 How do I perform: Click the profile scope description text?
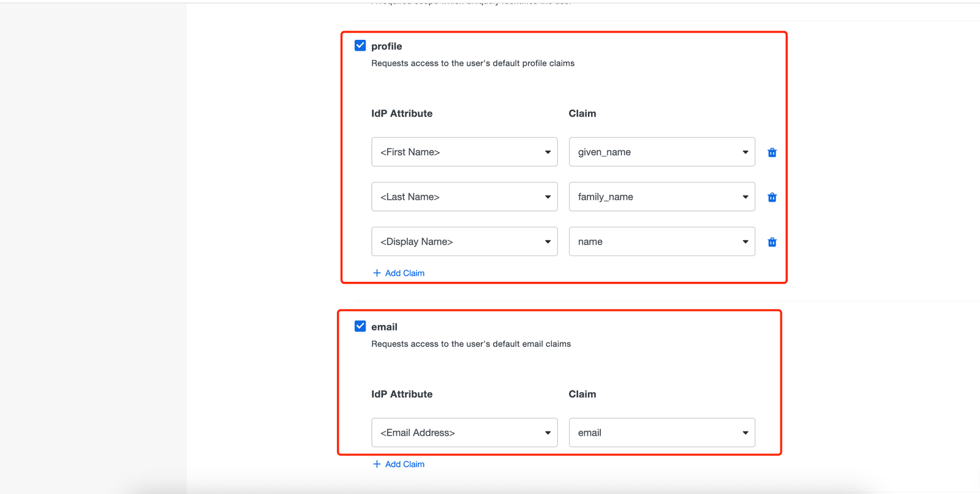point(473,63)
